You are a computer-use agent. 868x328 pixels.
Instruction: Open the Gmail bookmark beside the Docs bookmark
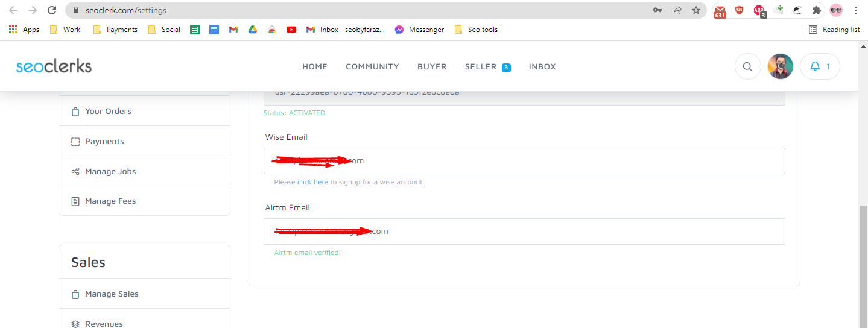pyautogui.click(x=233, y=30)
